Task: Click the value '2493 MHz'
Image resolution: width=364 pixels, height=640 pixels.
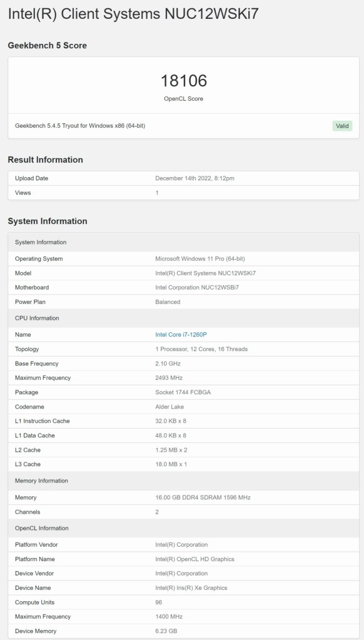Action: tap(169, 378)
